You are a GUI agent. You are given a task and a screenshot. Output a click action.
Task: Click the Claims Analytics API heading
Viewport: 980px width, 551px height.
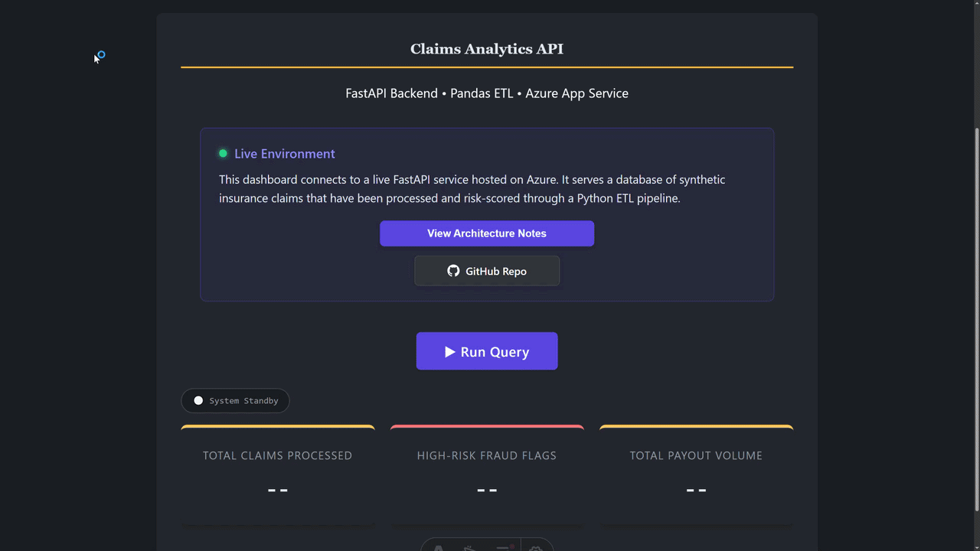pyautogui.click(x=487, y=48)
